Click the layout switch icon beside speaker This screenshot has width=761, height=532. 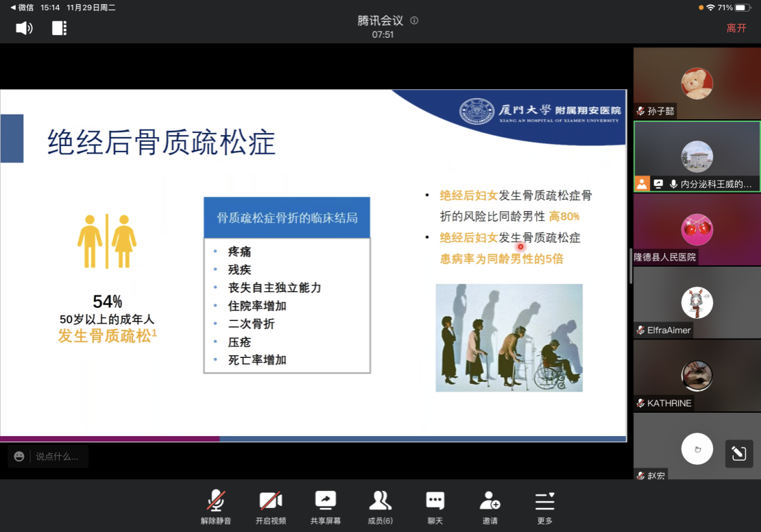(x=60, y=28)
